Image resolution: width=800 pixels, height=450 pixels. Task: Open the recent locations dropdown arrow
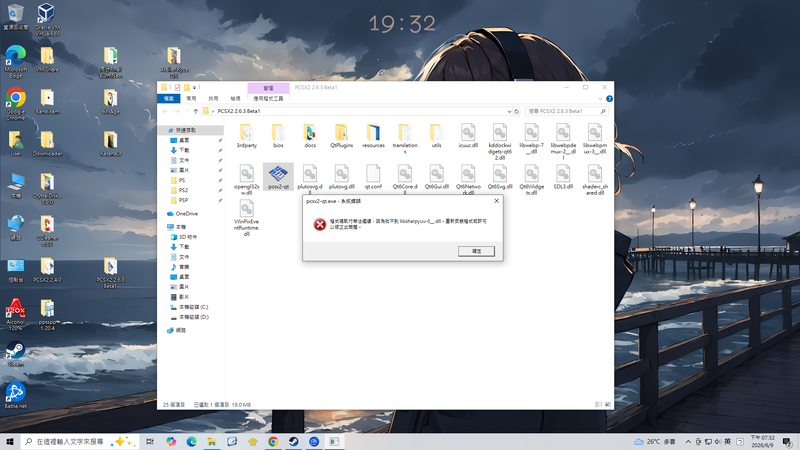[187, 111]
